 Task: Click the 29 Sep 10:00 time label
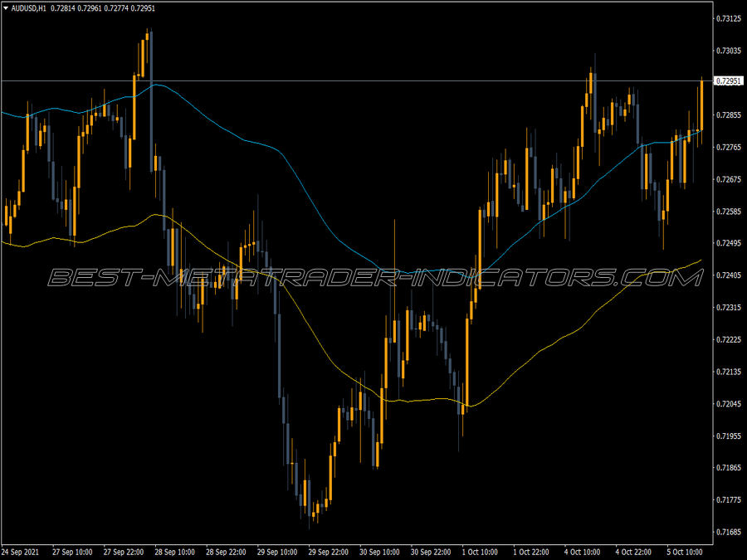click(x=276, y=553)
